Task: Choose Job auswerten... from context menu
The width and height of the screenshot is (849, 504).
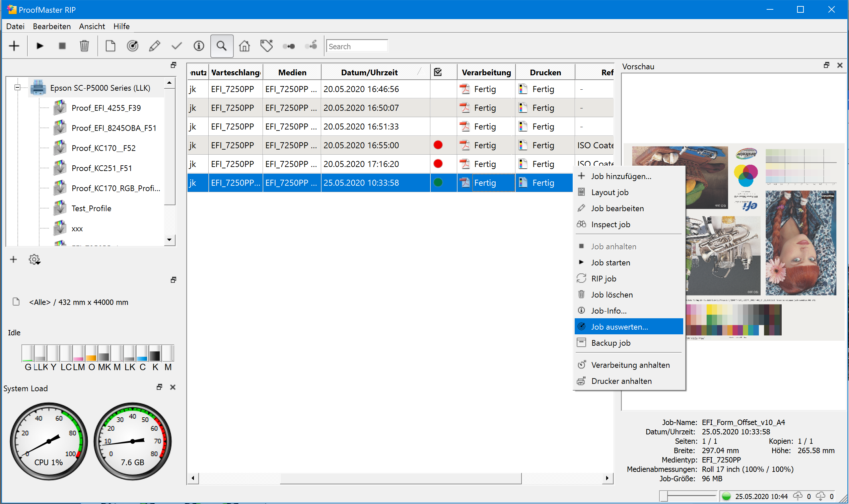Action: 619,327
